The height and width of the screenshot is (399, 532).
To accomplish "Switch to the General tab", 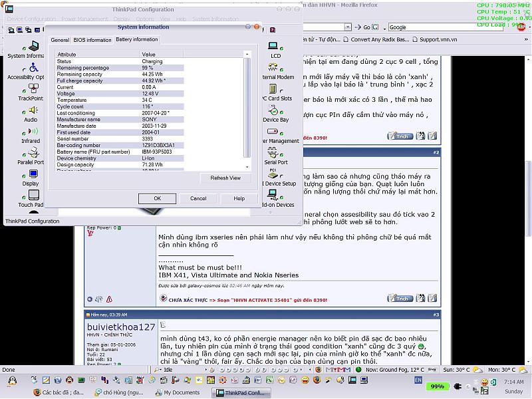I will click(x=60, y=40).
